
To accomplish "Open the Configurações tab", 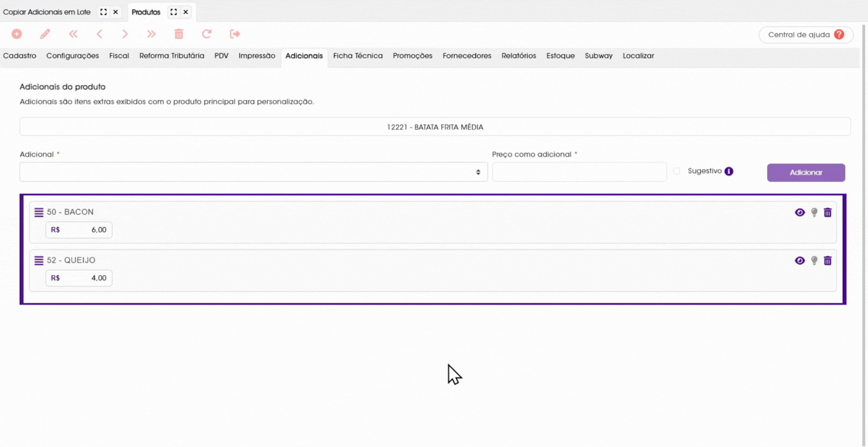I will tap(72, 56).
